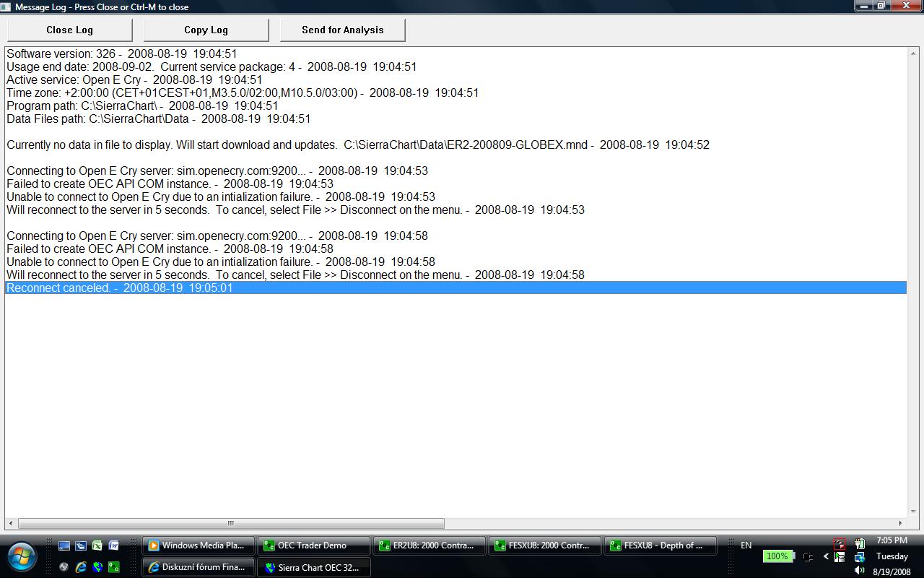The image size is (924, 578).
Task: Select the 'Time zone: +2:00:00' log line
Action: [x=456, y=92]
